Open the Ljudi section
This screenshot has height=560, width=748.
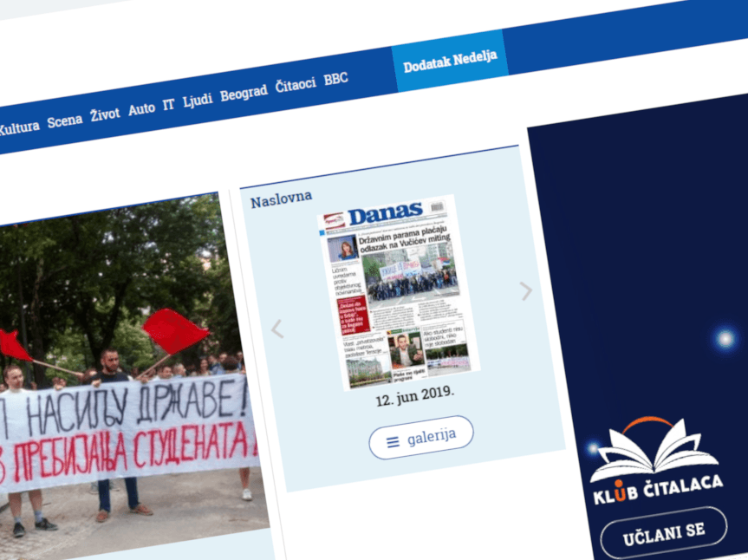[x=198, y=98]
